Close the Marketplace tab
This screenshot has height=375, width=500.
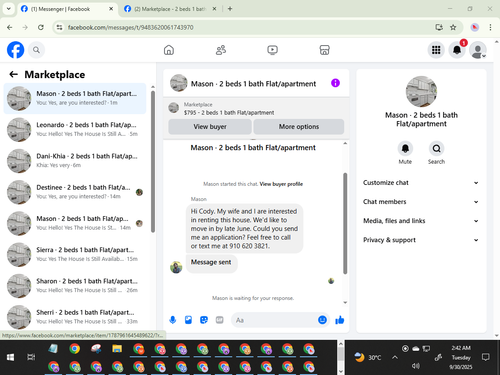click(214, 9)
